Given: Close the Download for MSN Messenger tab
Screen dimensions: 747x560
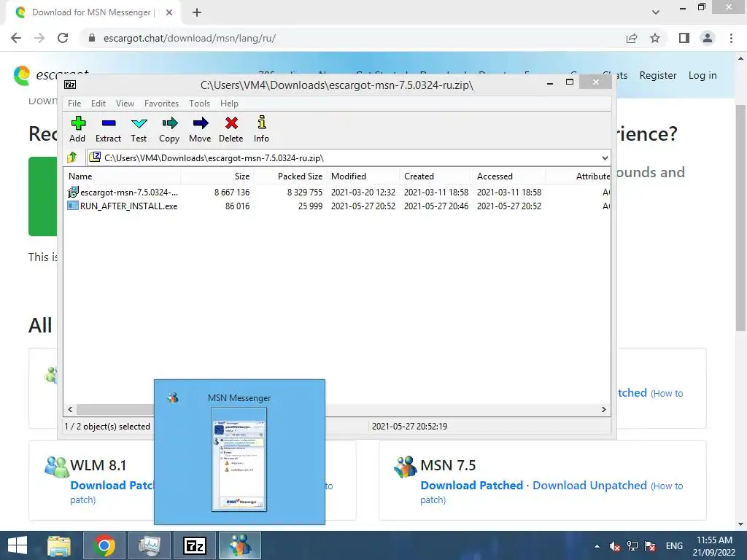Looking at the screenshot, I should tap(169, 12).
